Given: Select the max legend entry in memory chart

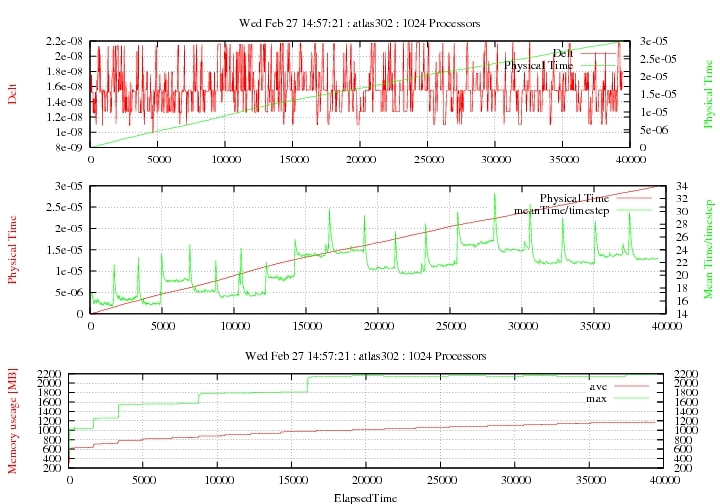Looking at the screenshot, I should point(596,398).
